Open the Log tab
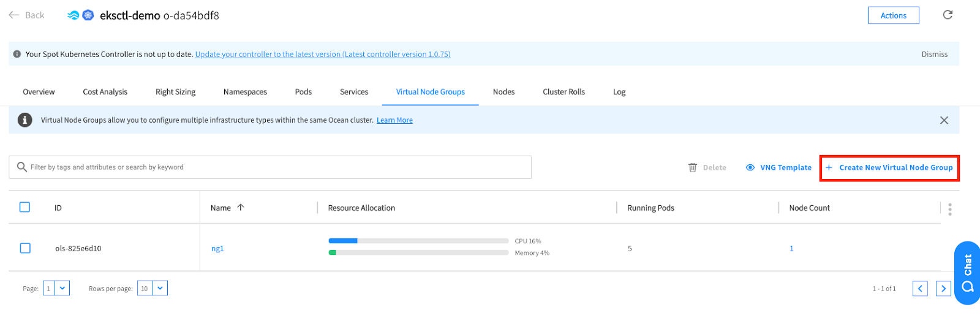The height and width of the screenshot is (315, 980). click(x=619, y=92)
